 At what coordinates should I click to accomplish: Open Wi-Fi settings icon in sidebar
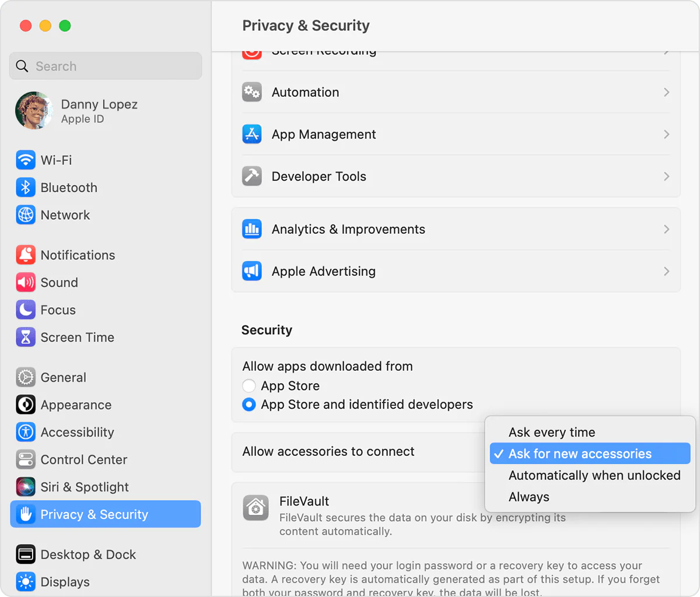pos(26,160)
